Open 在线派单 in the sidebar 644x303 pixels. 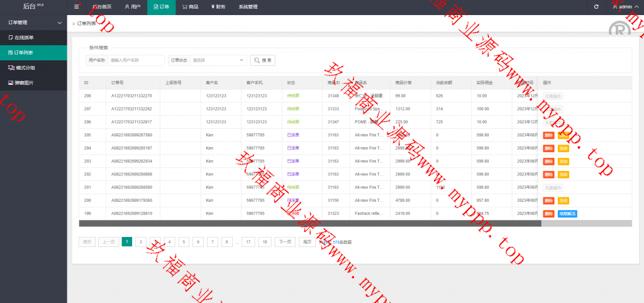pyautogui.click(x=25, y=37)
